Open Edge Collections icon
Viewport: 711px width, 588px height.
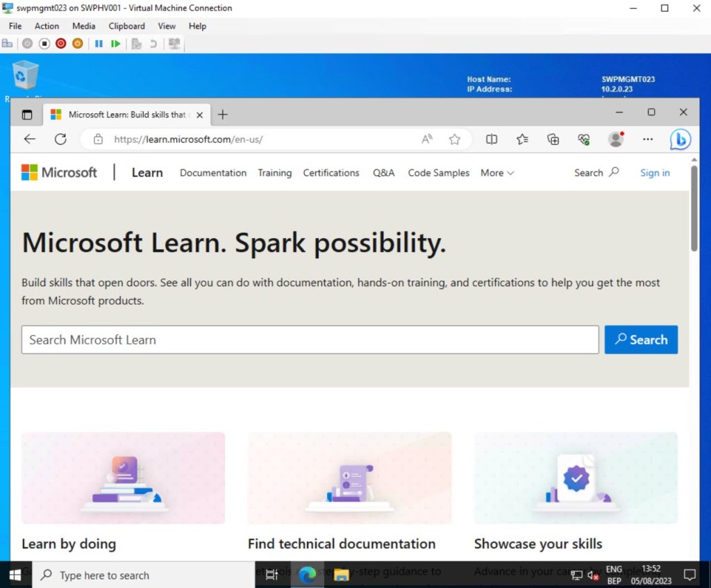[x=553, y=140]
